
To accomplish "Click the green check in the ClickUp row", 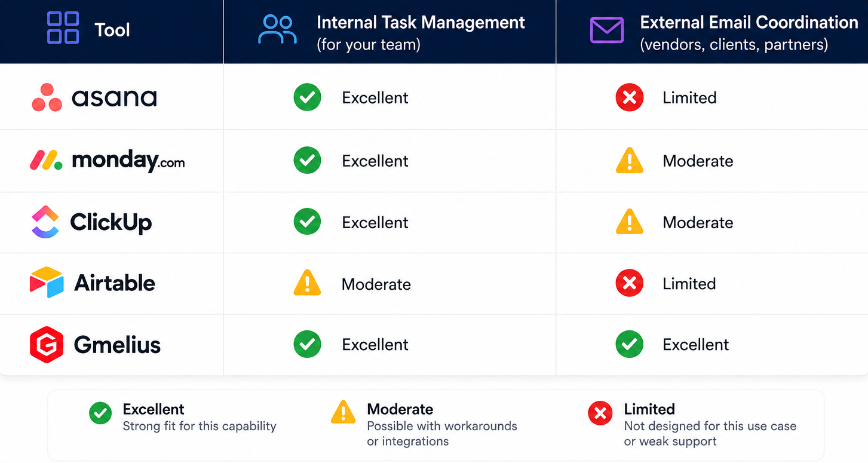I will point(307,222).
